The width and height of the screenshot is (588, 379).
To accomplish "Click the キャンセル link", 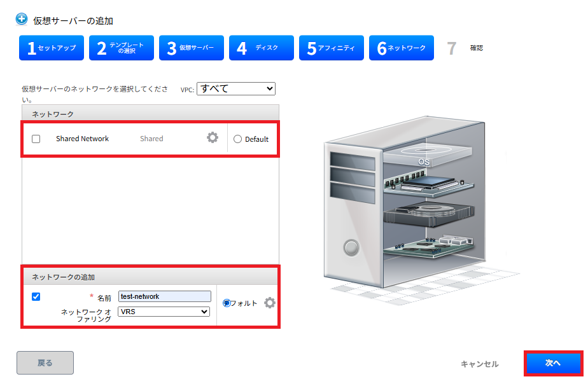I will point(480,364).
